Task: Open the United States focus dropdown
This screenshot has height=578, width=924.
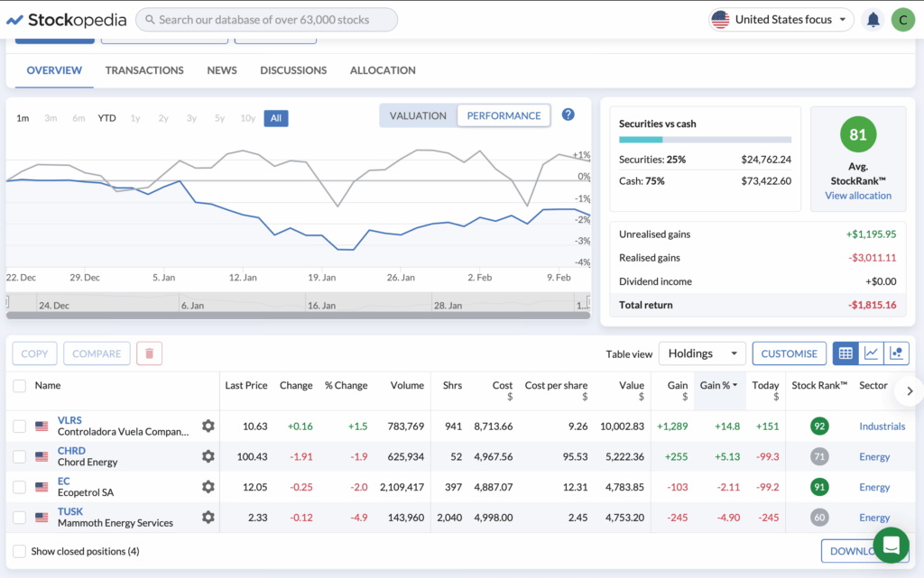Action: pyautogui.click(x=781, y=20)
